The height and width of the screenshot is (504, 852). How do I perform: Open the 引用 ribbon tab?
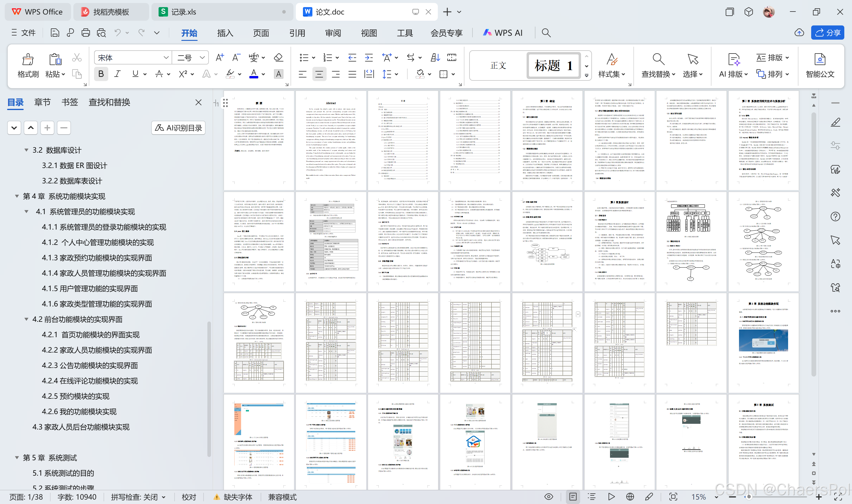tap(297, 33)
